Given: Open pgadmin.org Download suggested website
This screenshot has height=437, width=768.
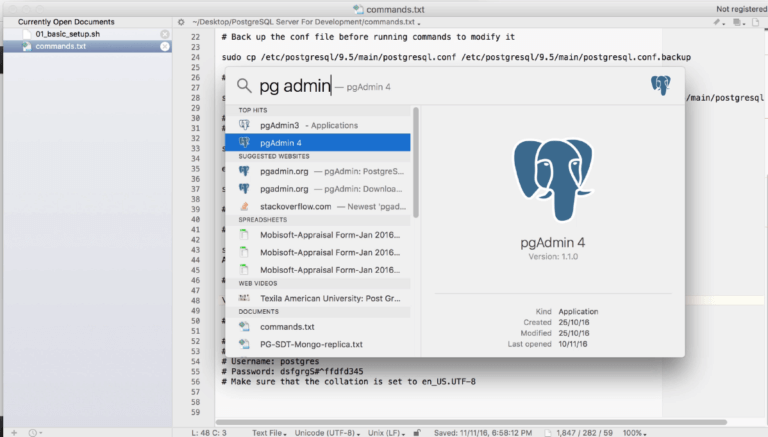Looking at the screenshot, I should point(318,189).
